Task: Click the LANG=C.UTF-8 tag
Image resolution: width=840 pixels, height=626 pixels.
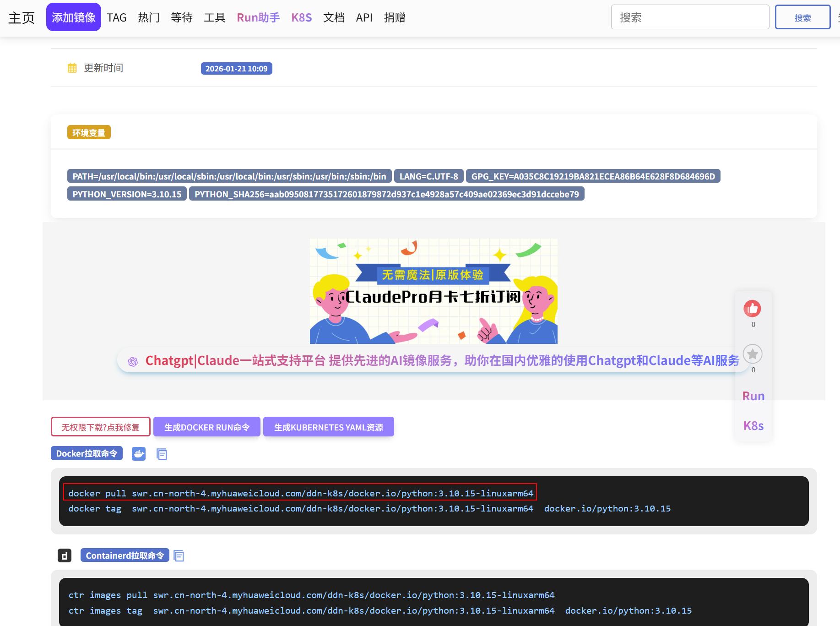Action: [x=429, y=176]
